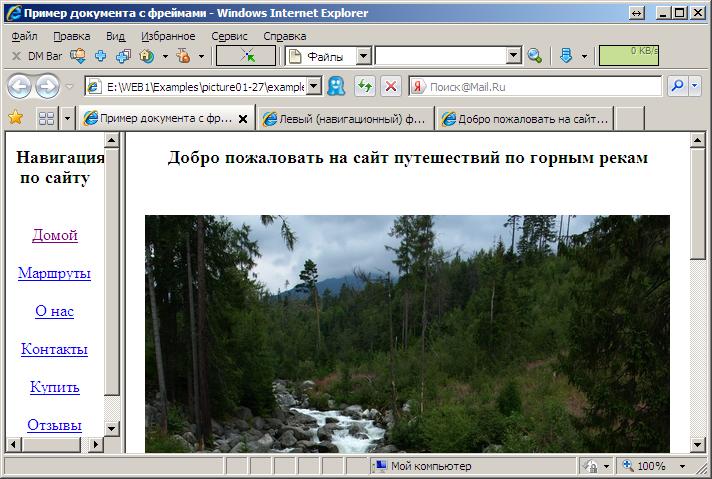This screenshot has height=479, width=712.
Task: Click main frame scrollbar down arrow
Action: click(x=697, y=444)
